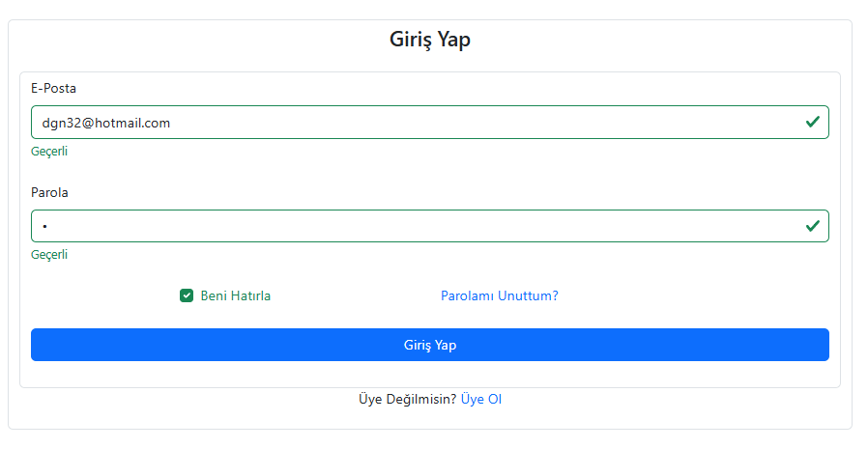The height and width of the screenshot is (449, 868).
Task: Click on the dgn32@hotmail.com email text
Action: 105,123
